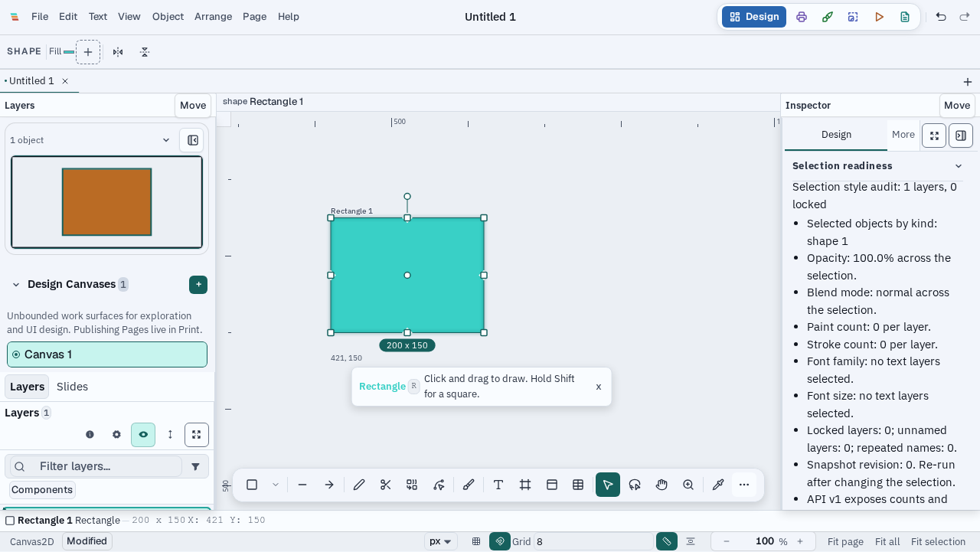Click the Undo arrow
Image resolution: width=980 pixels, height=552 pixels.
[x=941, y=17]
